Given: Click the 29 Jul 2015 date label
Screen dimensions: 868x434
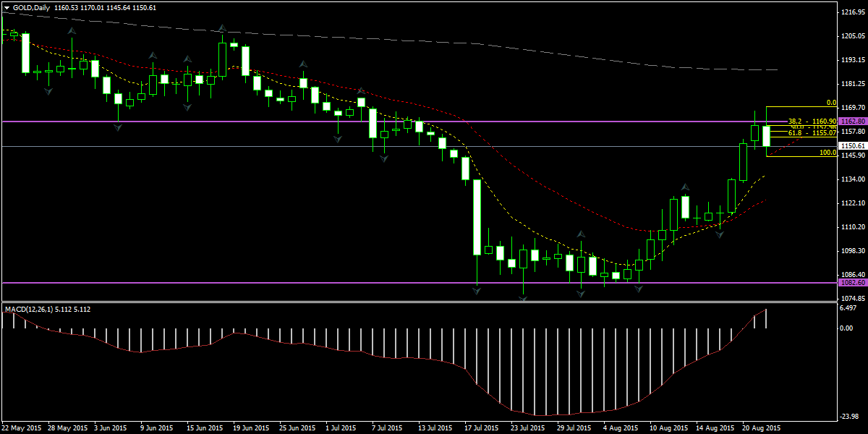Looking at the screenshot, I should click(575, 427).
